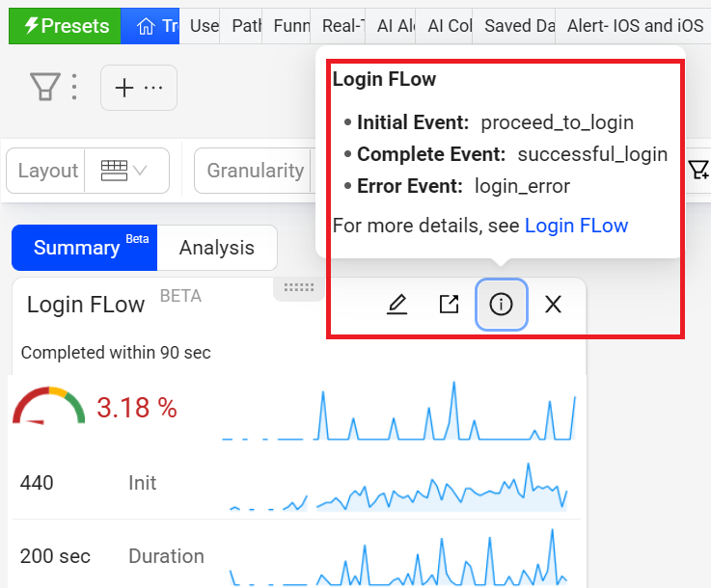711x588 pixels.
Task: Open the Funnel tab
Action: (x=290, y=26)
